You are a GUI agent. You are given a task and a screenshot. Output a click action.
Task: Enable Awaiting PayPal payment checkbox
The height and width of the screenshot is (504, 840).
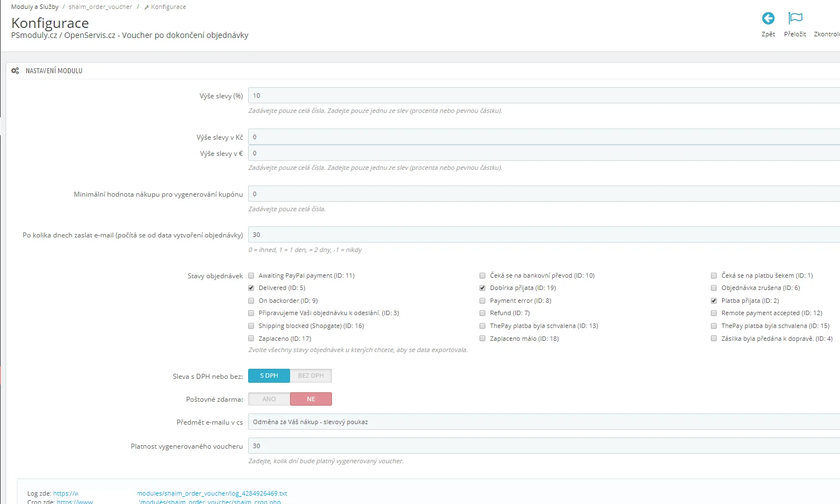coord(251,275)
